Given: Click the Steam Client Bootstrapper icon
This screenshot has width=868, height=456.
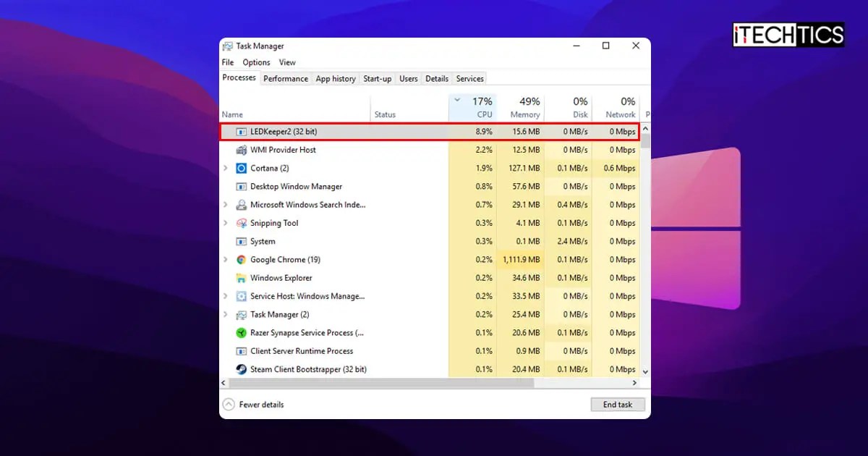Looking at the screenshot, I should pyautogui.click(x=242, y=369).
